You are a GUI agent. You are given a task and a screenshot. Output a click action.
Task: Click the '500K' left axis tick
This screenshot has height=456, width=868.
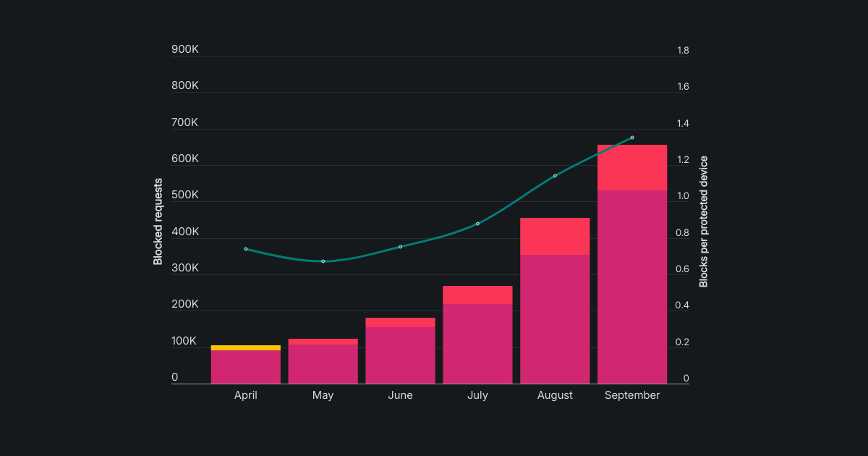point(185,195)
